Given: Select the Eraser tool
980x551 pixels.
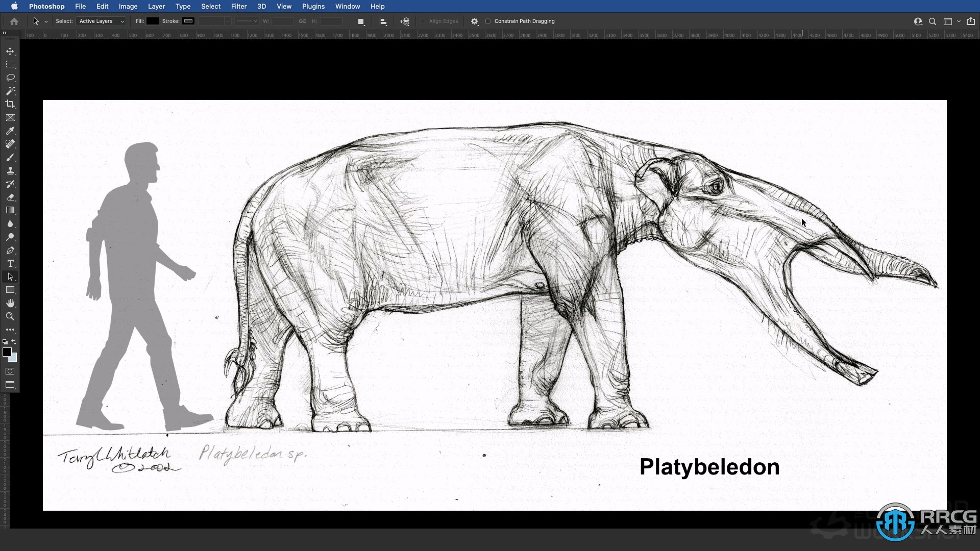Looking at the screenshot, I should point(10,197).
